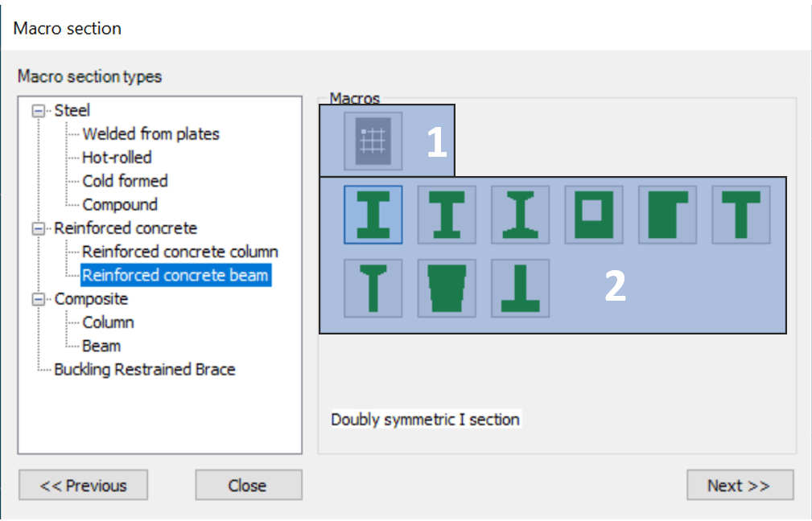
Task: Collapse the Steel tree node
Action: click(x=39, y=111)
